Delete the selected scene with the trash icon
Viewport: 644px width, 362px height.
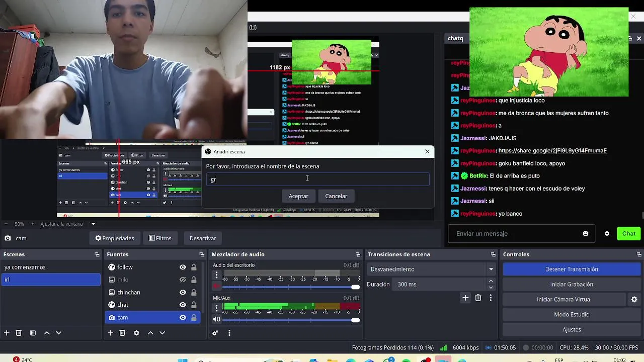click(19, 333)
